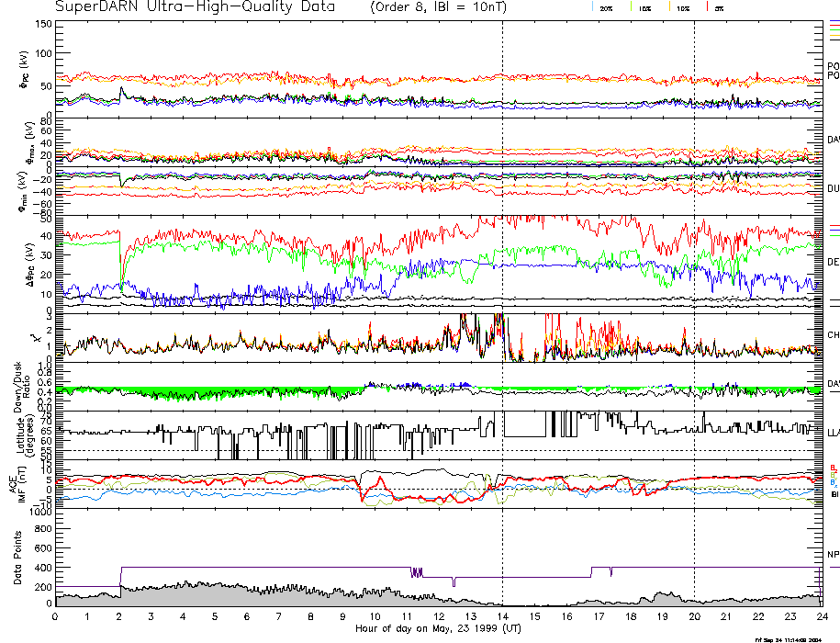
Task: Click the dashed vertical line at 20 UT
Action: point(694,276)
